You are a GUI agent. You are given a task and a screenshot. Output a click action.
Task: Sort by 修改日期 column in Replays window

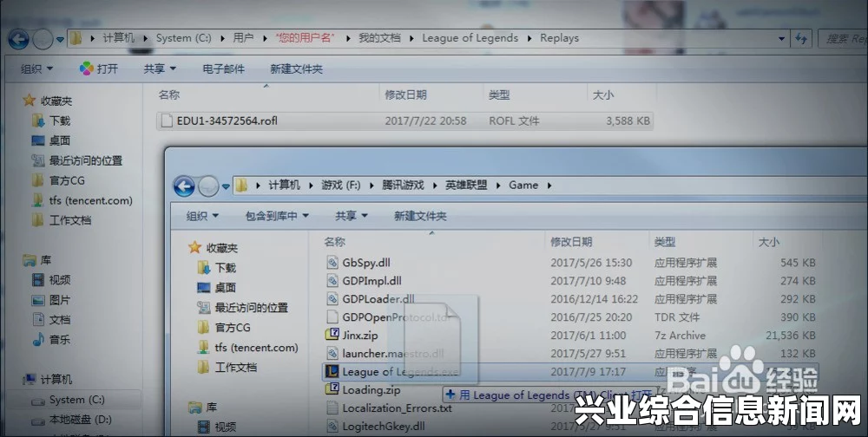click(405, 95)
